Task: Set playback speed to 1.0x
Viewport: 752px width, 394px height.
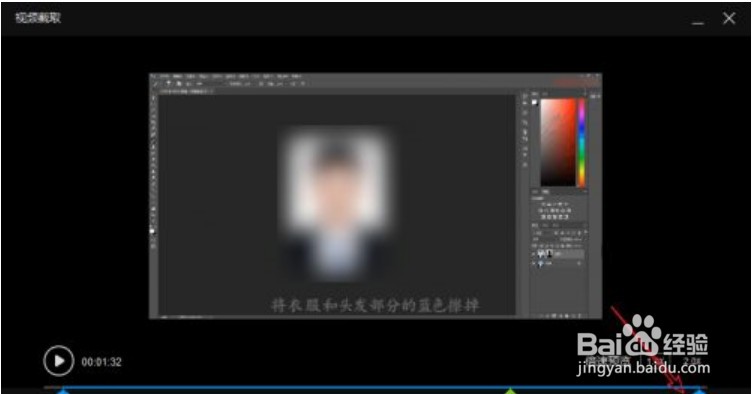Action: tap(655, 361)
